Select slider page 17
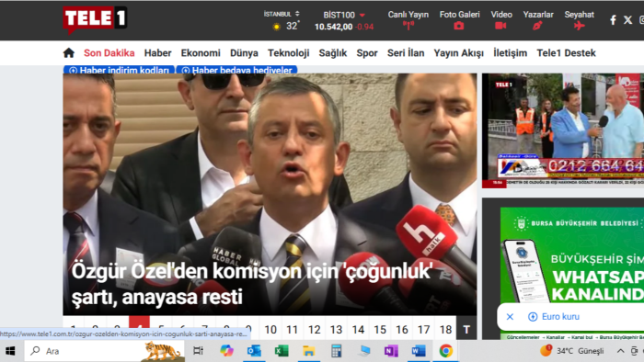Image resolution: width=644 pixels, height=362 pixels. pyautogui.click(x=423, y=329)
